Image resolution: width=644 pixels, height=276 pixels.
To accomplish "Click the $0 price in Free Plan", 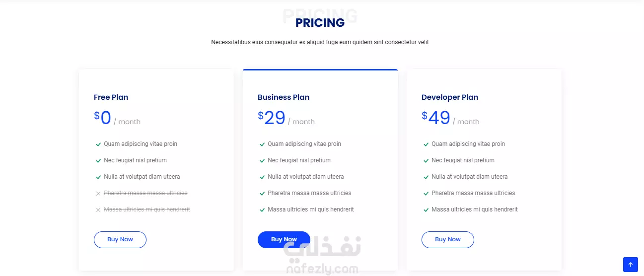I will (x=103, y=118).
